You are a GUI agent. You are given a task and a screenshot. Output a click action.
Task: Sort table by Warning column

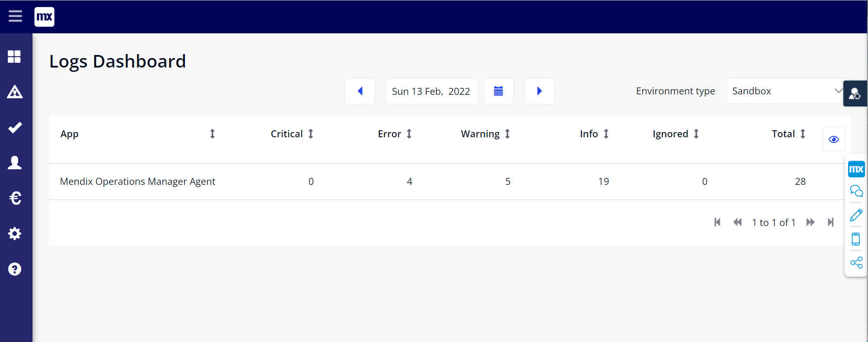507,134
